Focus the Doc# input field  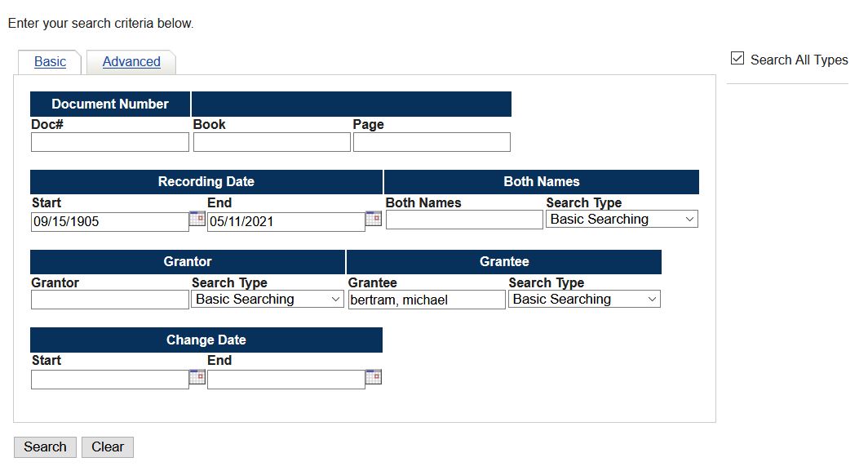[x=110, y=142]
